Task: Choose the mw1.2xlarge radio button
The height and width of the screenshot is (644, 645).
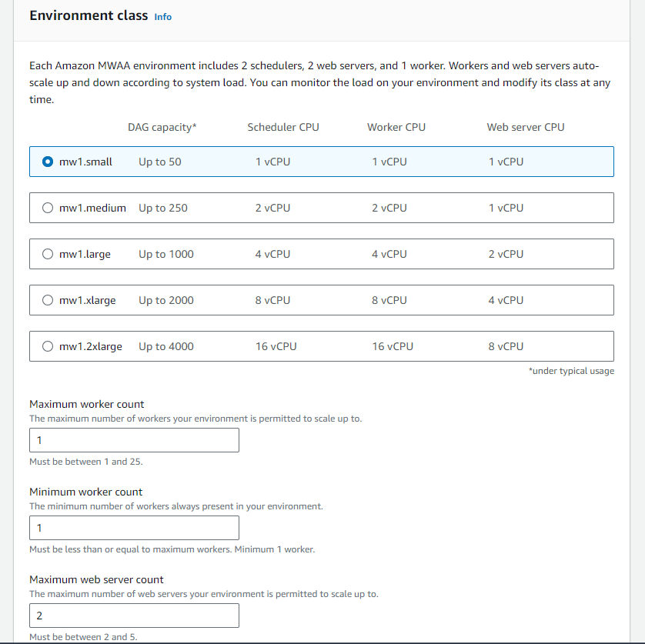Action: 48,346
